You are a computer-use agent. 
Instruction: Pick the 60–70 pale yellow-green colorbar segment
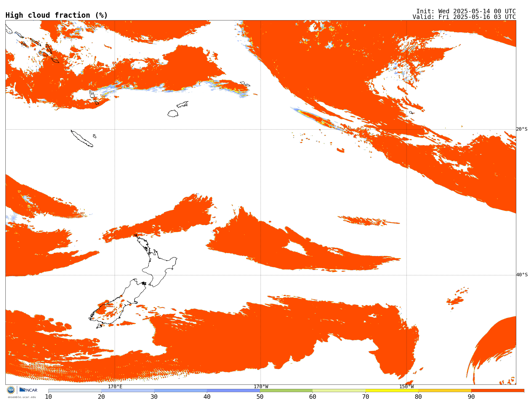pos(339,391)
